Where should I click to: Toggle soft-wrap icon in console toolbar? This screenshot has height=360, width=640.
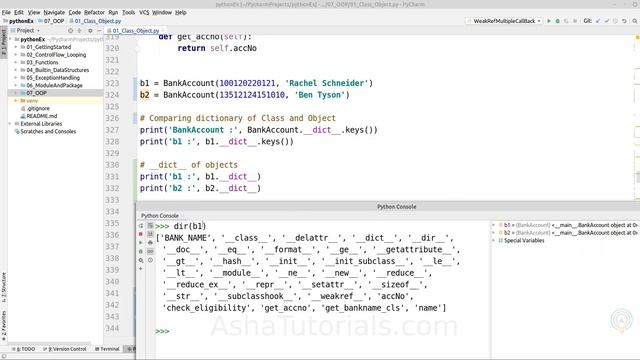[x=150, y=226]
